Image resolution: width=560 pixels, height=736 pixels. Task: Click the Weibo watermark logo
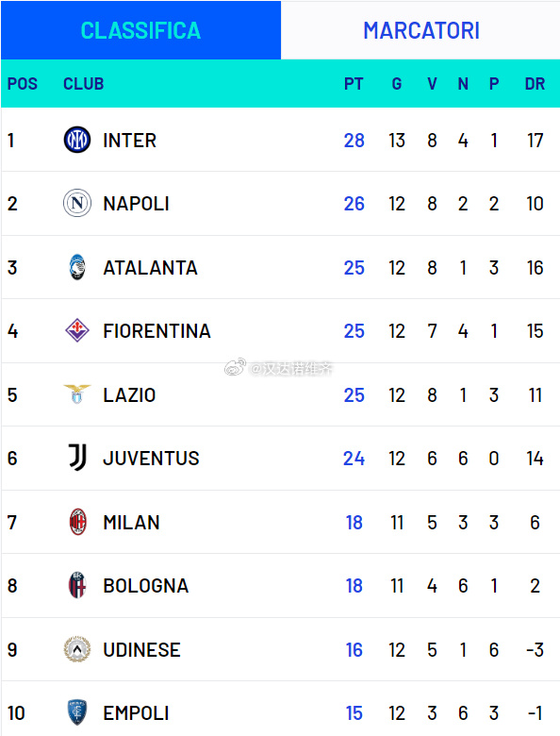coord(235,368)
